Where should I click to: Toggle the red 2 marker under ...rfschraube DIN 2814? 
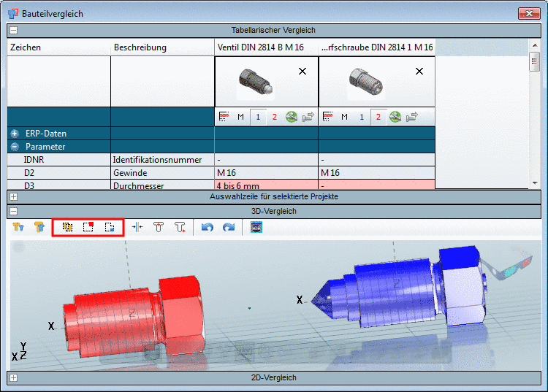[x=378, y=117]
